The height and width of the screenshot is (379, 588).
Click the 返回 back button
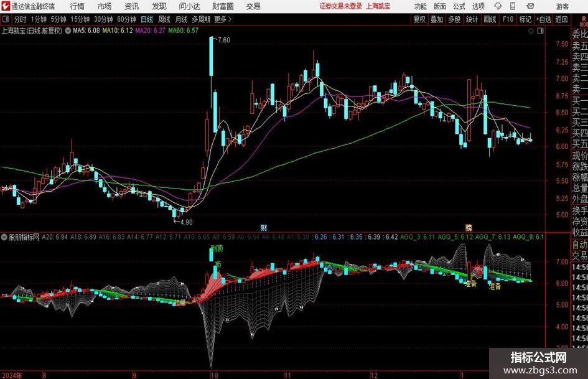(x=562, y=19)
